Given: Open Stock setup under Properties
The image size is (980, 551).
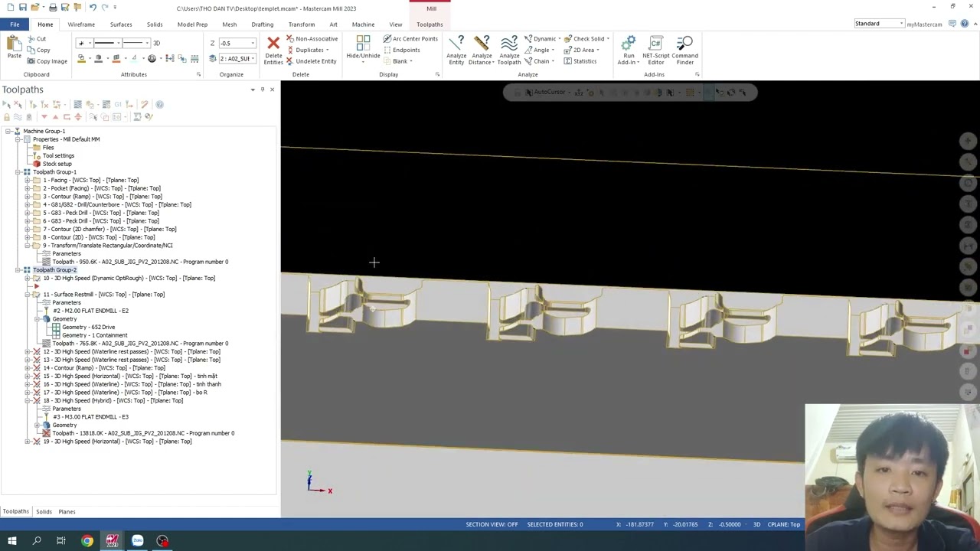Looking at the screenshot, I should (57, 164).
